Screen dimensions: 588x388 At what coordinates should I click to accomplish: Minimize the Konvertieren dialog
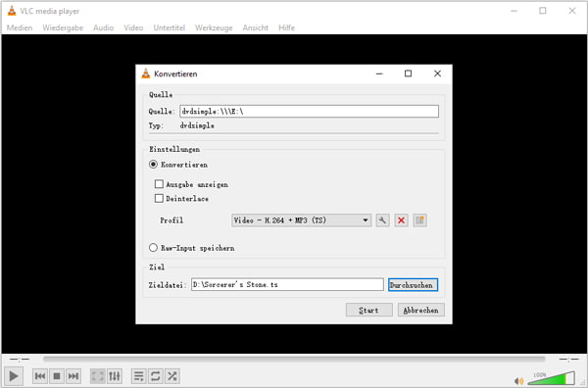(379, 73)
